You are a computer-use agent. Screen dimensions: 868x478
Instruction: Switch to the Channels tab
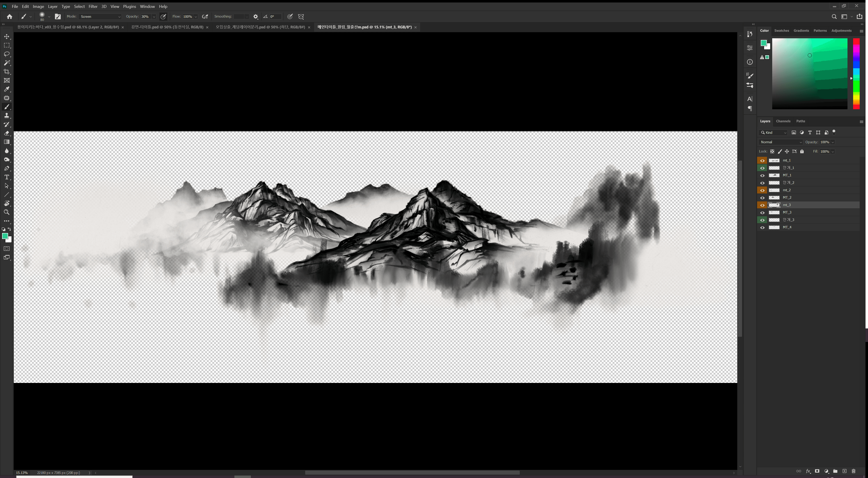click(x=783, y=121)
